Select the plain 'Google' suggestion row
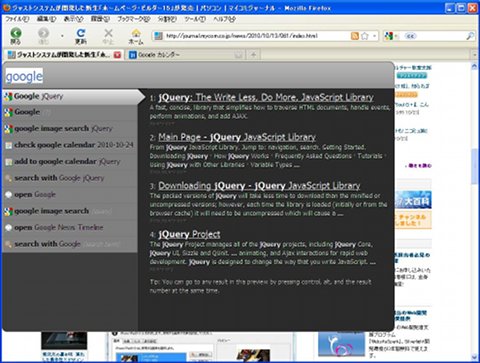 [x=70, y=112]
